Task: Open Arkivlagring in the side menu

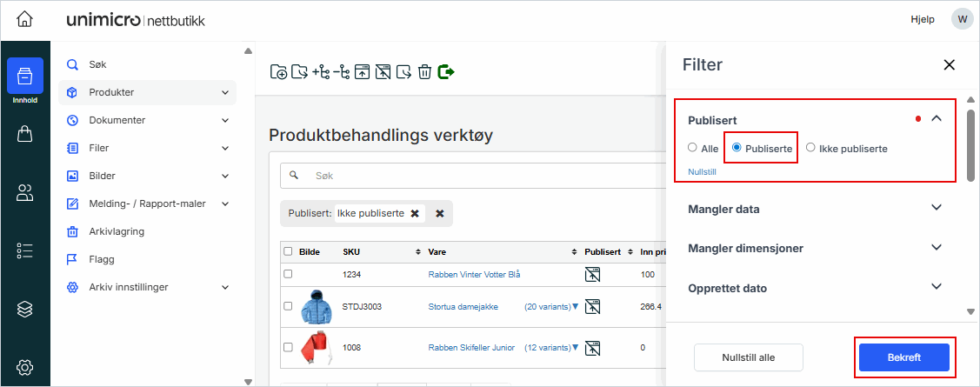Action: (117, 231)
